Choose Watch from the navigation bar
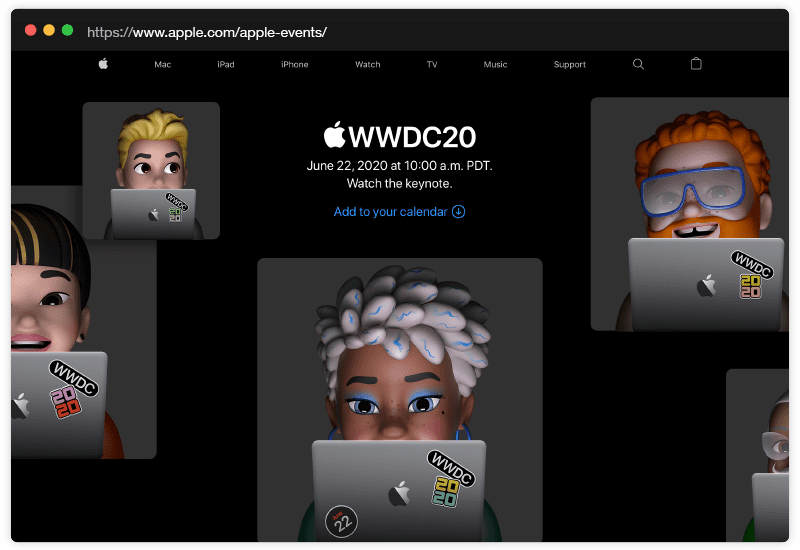The image size is (800, 550). coord(368,65)
